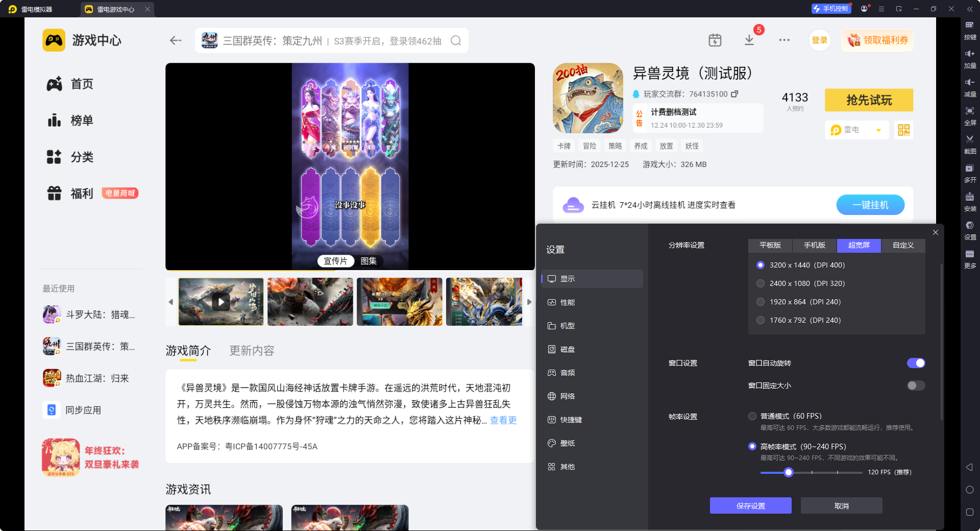Tap the Android recents square button
The image size is (980, 531).
pyautogui.click(x=970, y=512)
